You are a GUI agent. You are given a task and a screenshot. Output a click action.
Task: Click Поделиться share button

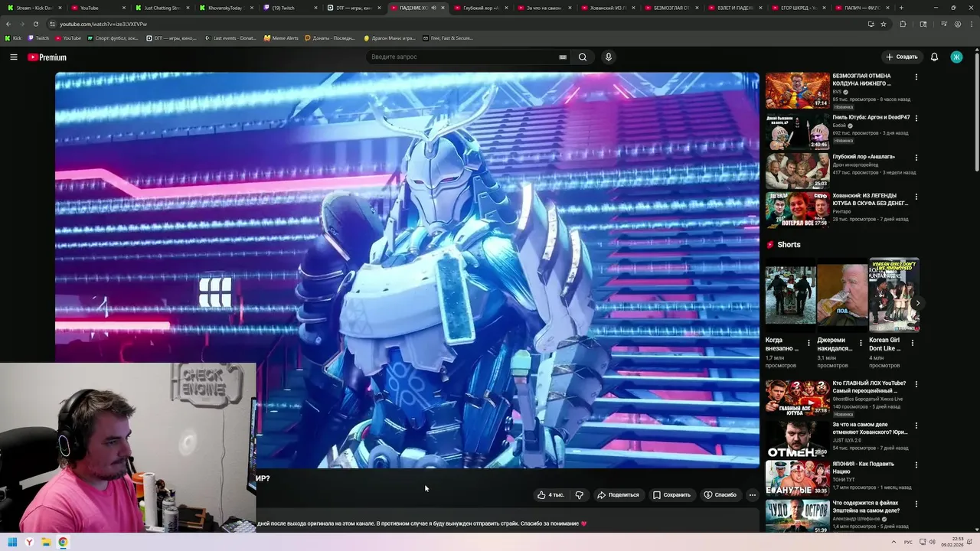tap(618, 495)
